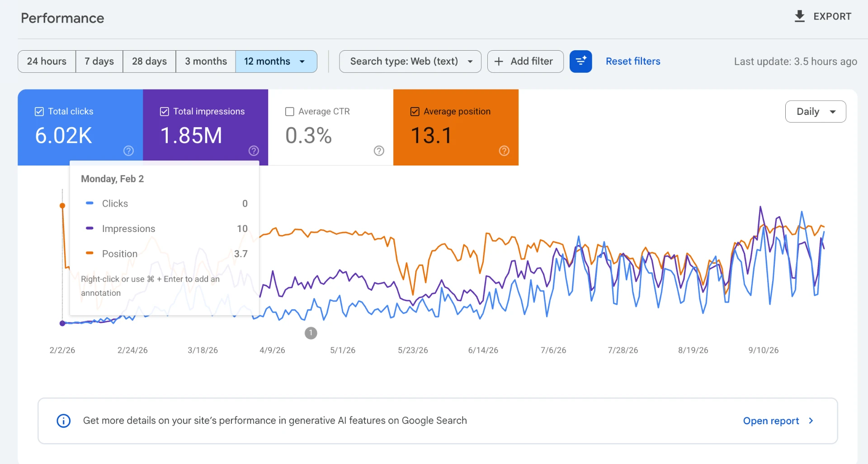Click the 6.02K total clicks value
The width and height of the screenshot is (868, 464).
[63, 135]
